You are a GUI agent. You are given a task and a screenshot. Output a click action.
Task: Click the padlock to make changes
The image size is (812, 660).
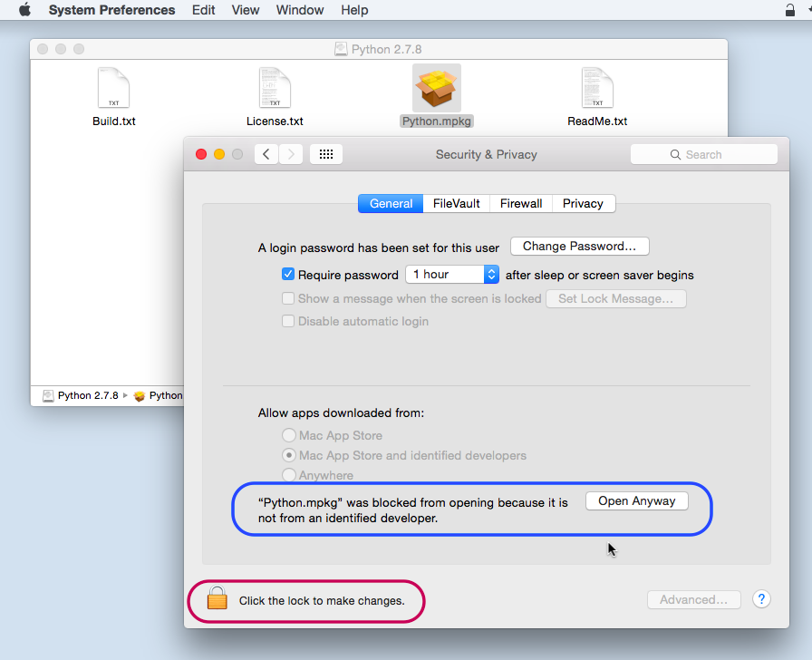(217, 598)
